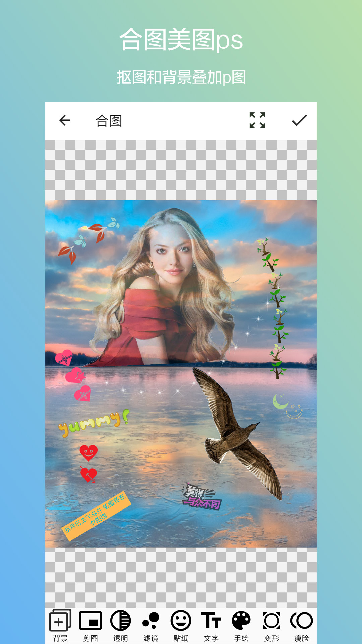Select the green moon sticker

tap(280, 401)
